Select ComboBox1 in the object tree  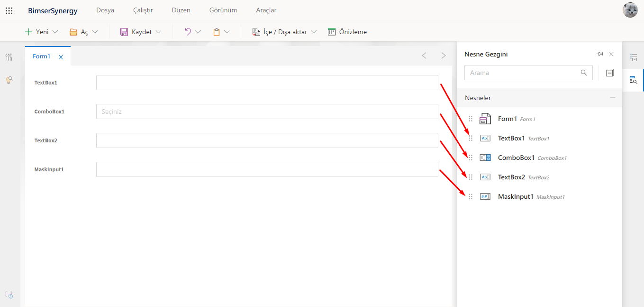(x=516, y=158)
